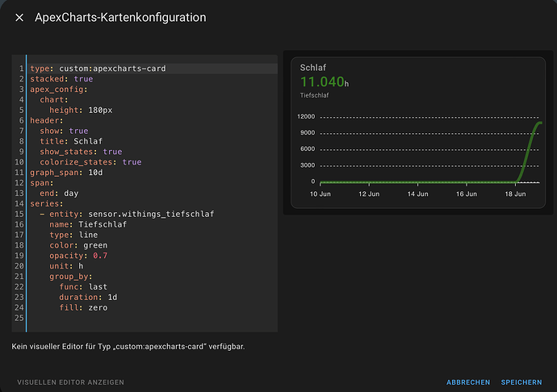The width and height of the screenshot is (557, 392).
Task: Click the Schlaf card title in preview
Action: click(x=313, y=68)
